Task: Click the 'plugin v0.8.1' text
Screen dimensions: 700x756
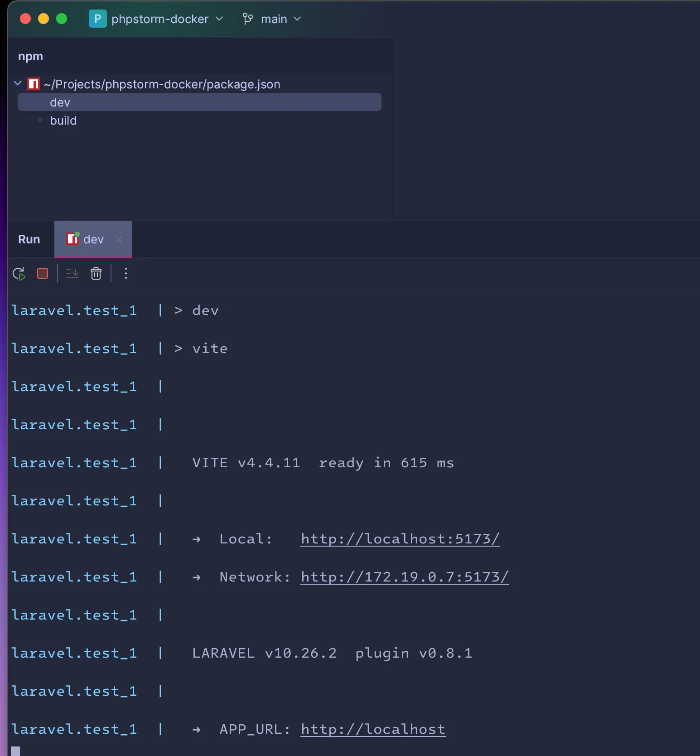Action: coord(414,653)
